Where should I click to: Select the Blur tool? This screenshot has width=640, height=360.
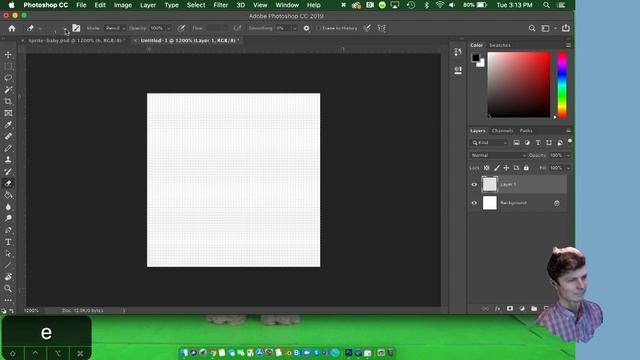click(x=8, y=207)
